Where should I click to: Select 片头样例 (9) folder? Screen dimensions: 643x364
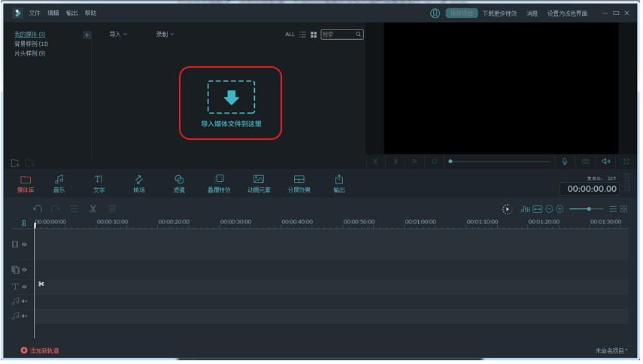(30, 53)
